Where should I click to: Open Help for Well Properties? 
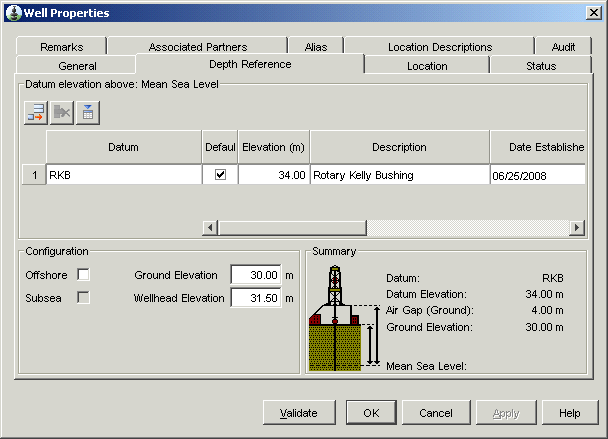pos(570,413)
